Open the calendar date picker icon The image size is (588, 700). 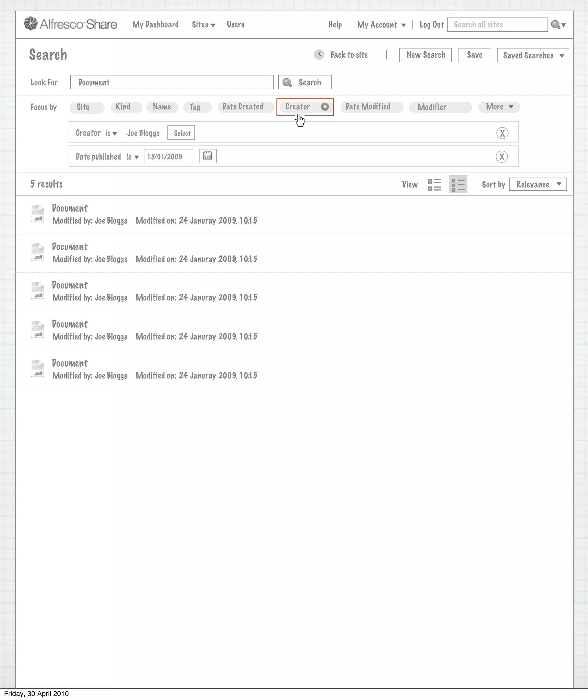click(208, 156)
